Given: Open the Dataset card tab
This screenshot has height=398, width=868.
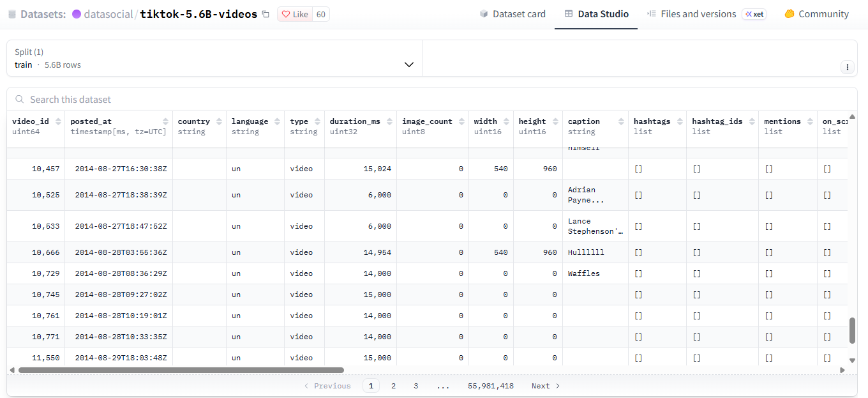Looking at the screenshot, I should (513, 14).
